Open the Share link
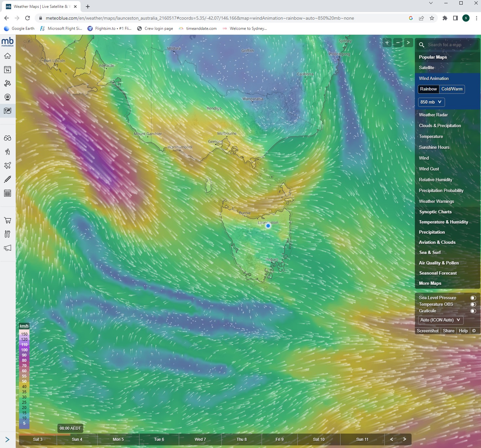Viewport: 481px width, 448px height. (x=449, y=331)
